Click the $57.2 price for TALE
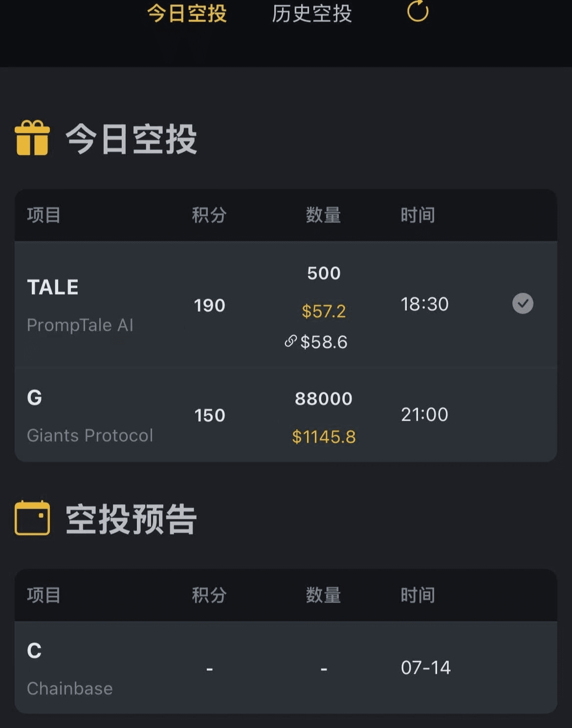This screenshot has height=728, width=572. pos(324,311)
